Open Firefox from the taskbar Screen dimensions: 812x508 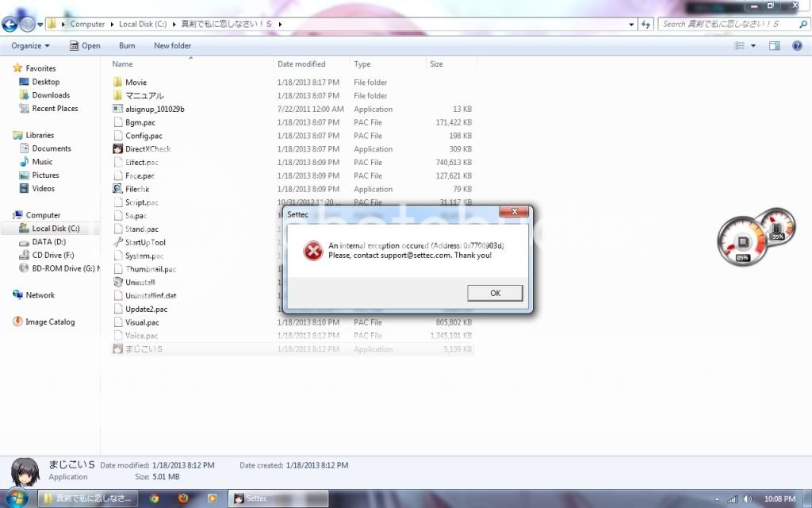coord(183,498)
